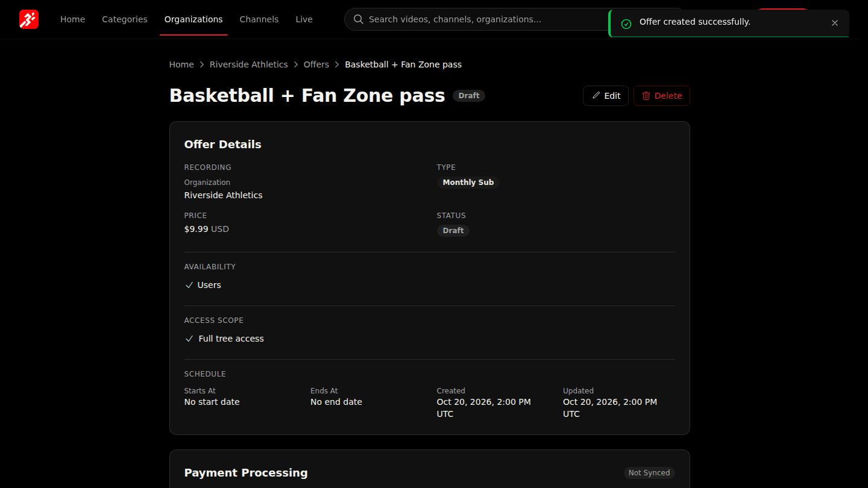Switch to the Organizations tab
Screen dimensions: 868x488
point(193,19)
